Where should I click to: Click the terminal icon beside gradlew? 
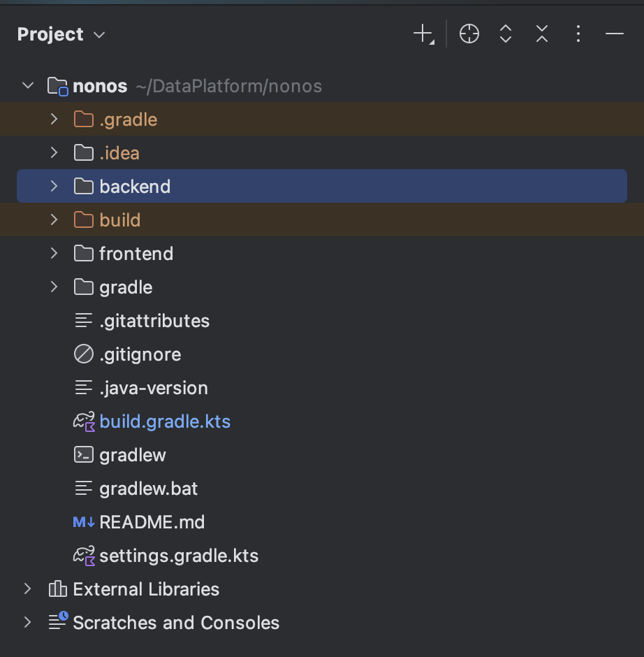click(x=84, y=454)
